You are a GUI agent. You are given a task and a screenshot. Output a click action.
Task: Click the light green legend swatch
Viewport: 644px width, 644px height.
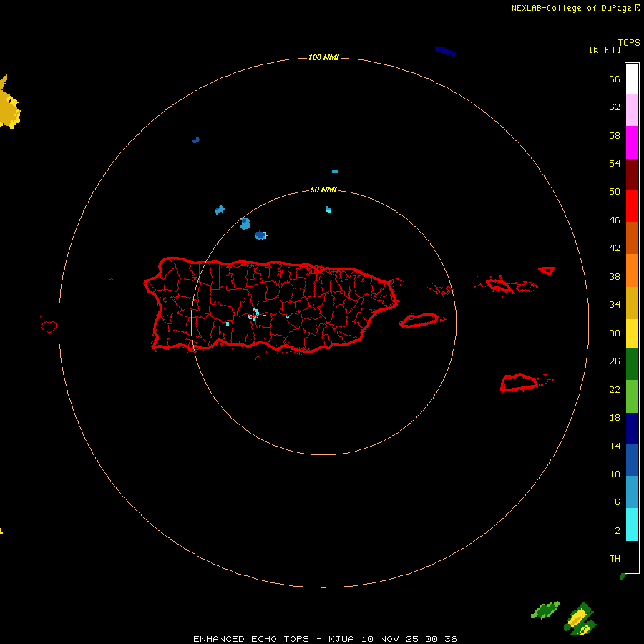pyautogui.click(x=632, y=396)
